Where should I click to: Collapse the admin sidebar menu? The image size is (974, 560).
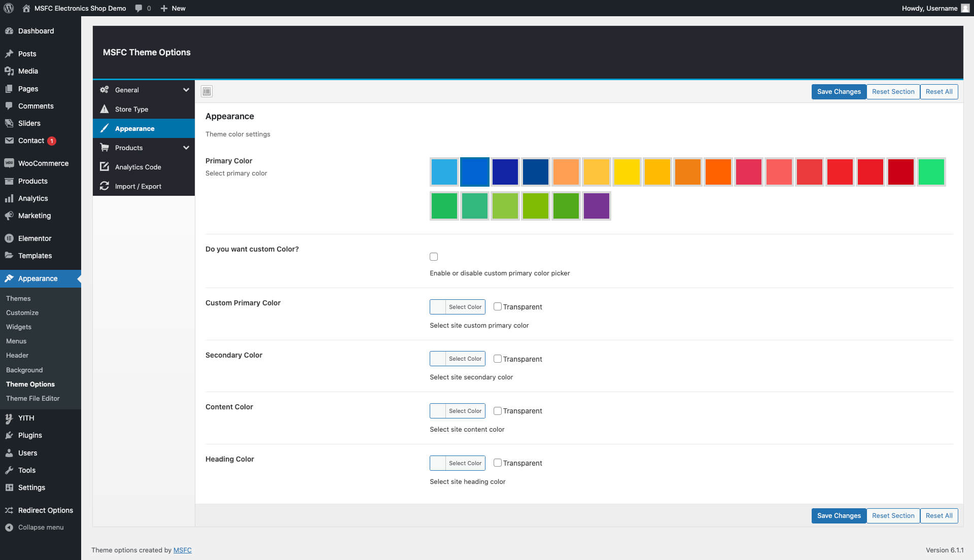[41, 528]
